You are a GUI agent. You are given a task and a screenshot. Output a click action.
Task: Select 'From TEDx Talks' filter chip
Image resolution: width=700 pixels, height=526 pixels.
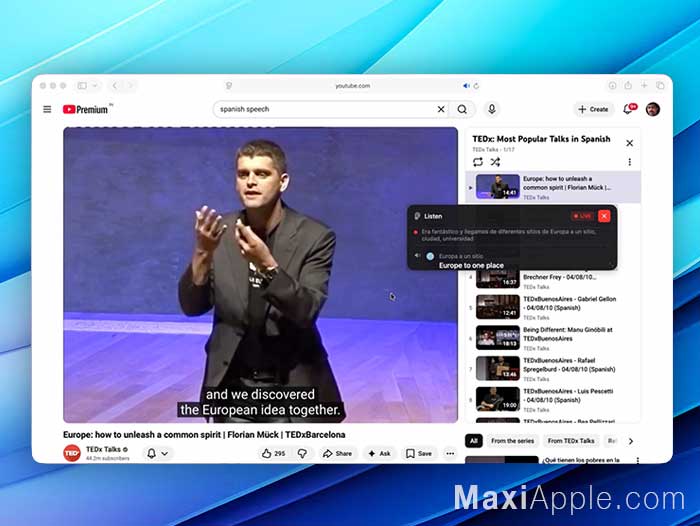point(571,441)
